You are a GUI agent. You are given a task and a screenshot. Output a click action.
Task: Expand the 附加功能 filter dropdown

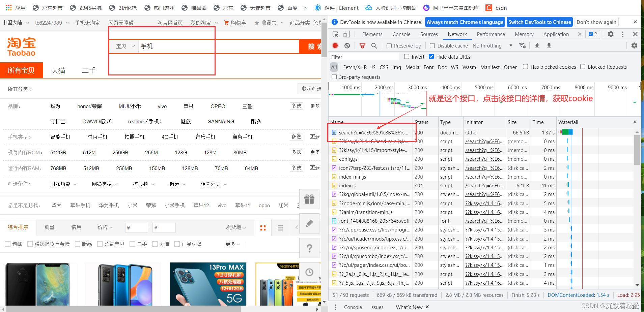click(64, 184)
